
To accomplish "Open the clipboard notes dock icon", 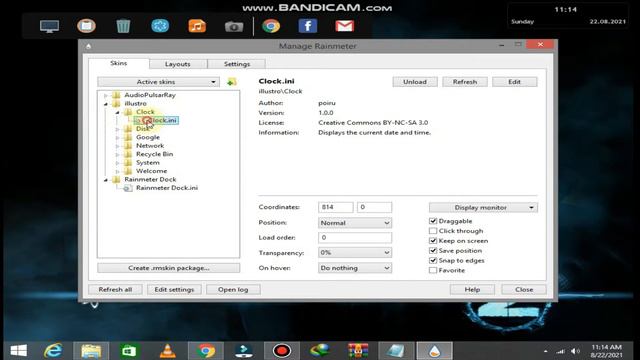I will tap(87, 26).
